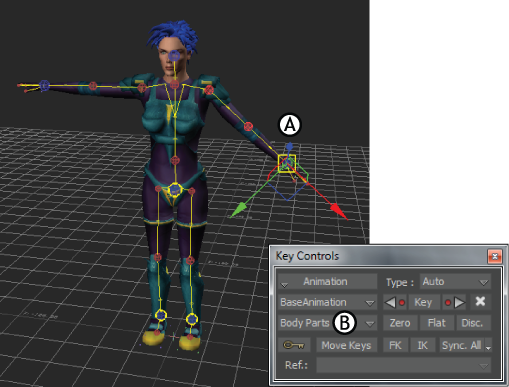Click the Key button
The width and height of the screenshot is (509, 387).
click(x=423, y=302)
